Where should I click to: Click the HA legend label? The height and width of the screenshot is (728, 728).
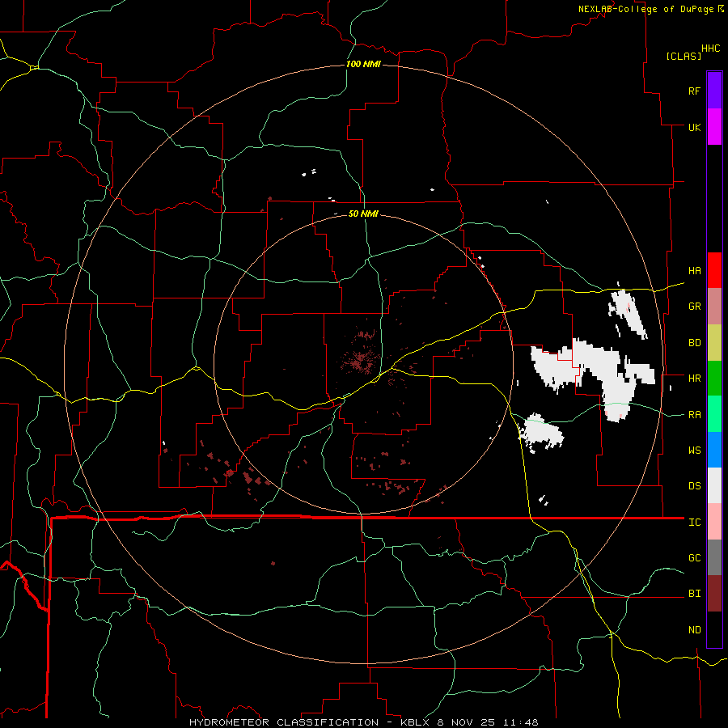(x=695, y=271)
